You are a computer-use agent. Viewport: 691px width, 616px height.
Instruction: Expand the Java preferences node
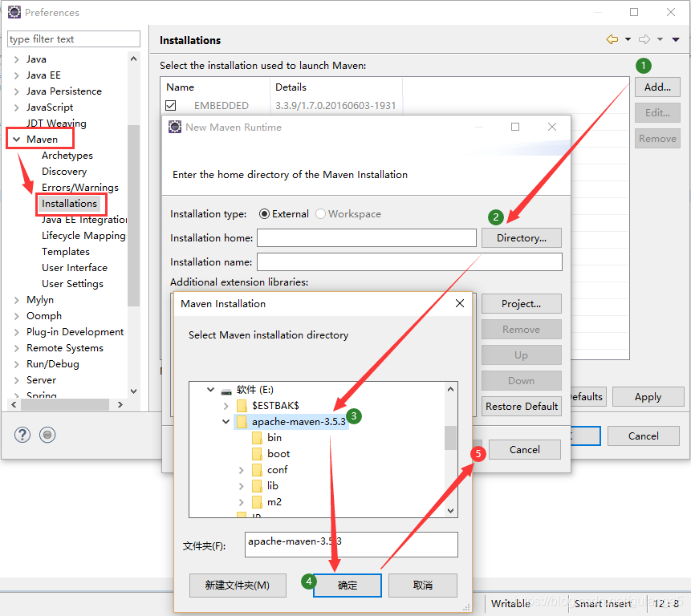[x=16, y=59]
